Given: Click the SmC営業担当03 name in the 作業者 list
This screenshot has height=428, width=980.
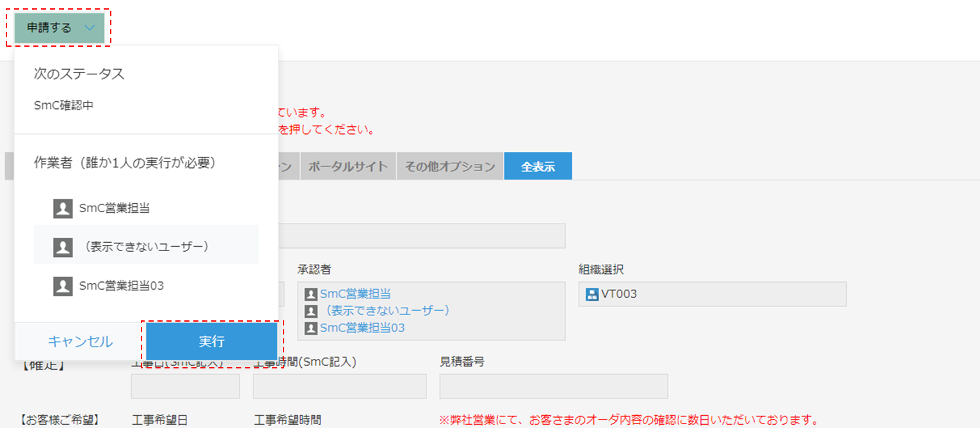Looking at the screenshot, I should [122, 286].
